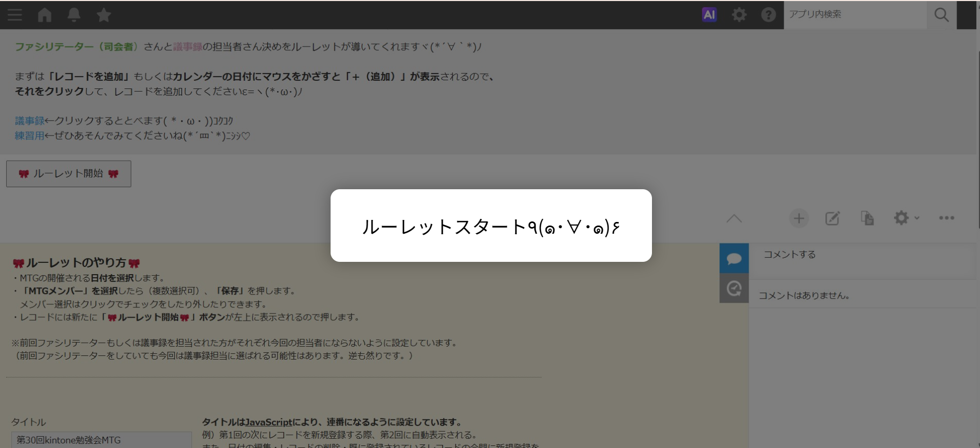Open the 議事録 link in blue
The width and height of the screenshot is (980, 448).
pyautogui.click(x=30, y=121)
